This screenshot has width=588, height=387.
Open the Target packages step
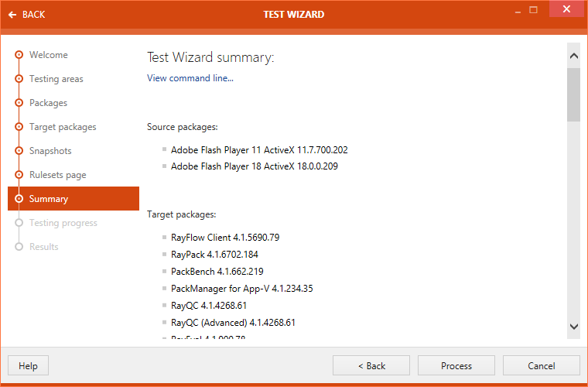click(63, 127)
